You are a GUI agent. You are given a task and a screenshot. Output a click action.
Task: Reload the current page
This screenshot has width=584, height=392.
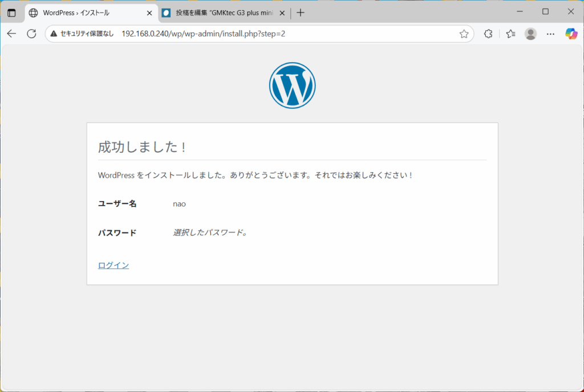point(32,34)
